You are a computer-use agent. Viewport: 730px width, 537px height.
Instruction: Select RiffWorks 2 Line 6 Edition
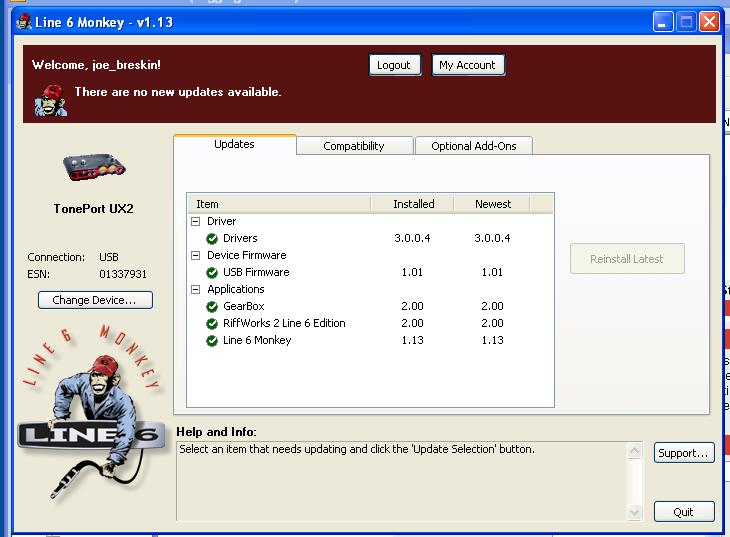pos(284,323)
